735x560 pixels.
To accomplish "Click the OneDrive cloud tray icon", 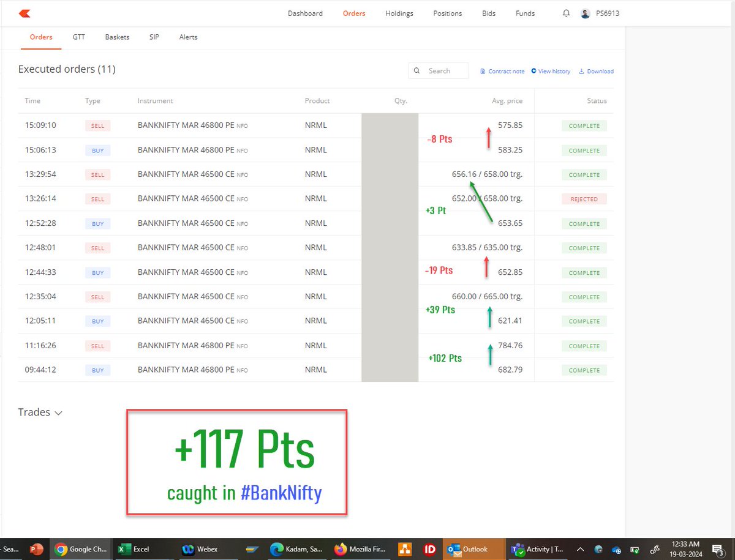I will pos(616,549).
